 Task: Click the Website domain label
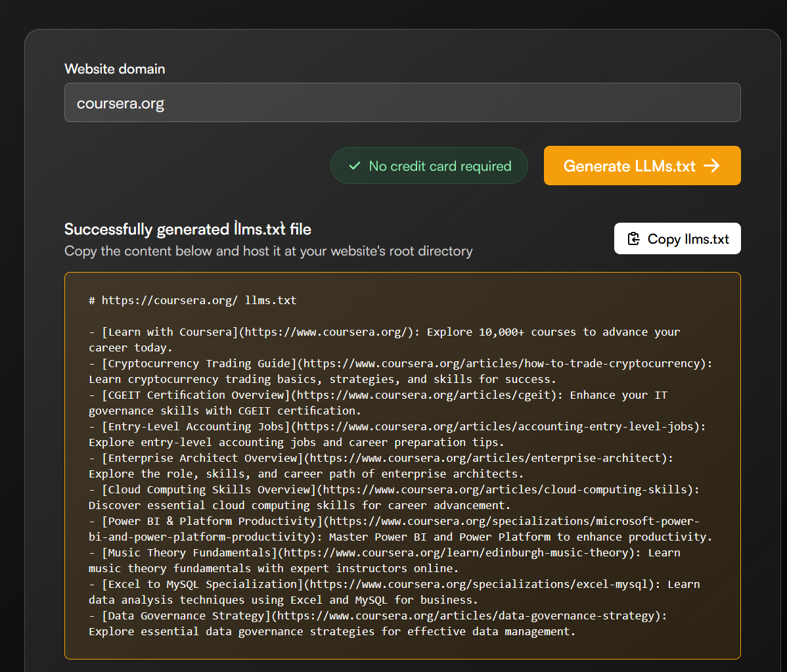tap(115, 69)
